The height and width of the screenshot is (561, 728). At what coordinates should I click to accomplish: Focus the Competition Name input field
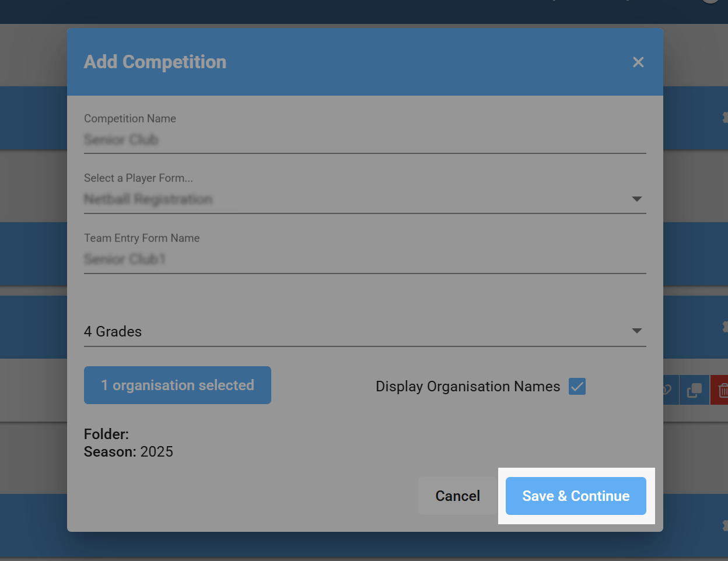(x=365, y=140)
